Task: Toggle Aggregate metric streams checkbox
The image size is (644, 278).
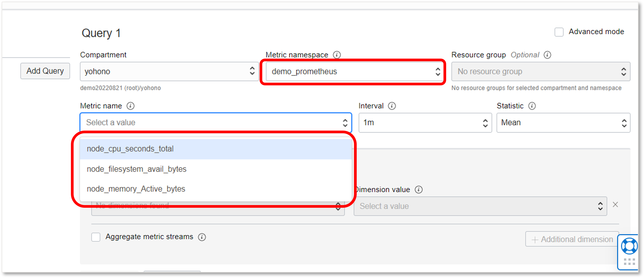Action: 96,237
